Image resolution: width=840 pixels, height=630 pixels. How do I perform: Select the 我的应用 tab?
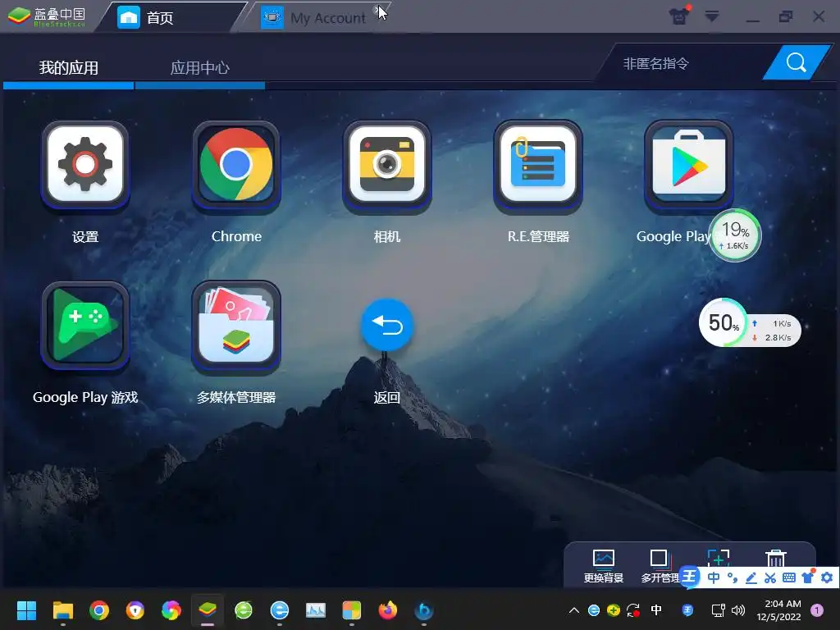[69, 68]
